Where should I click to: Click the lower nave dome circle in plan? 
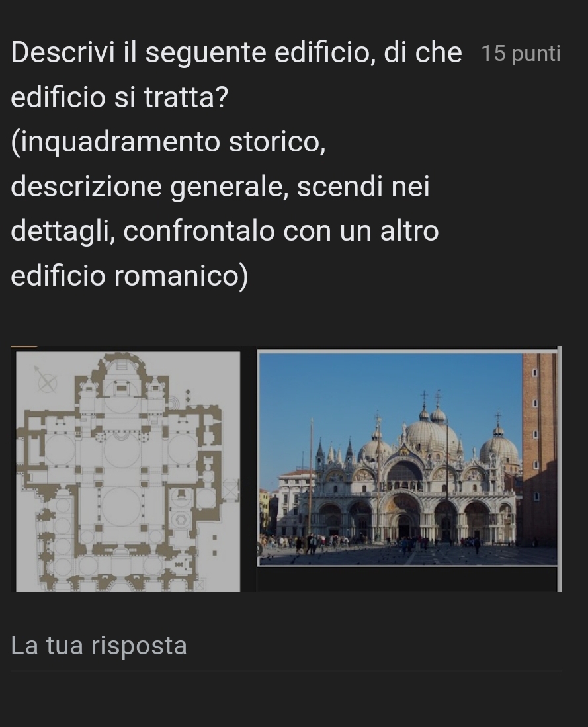pos(121,506)
